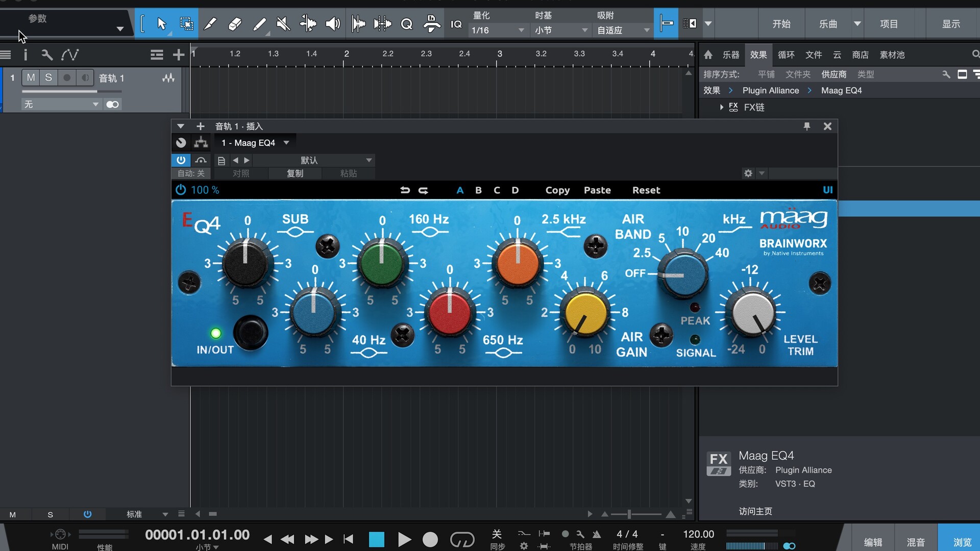The image size is (980, 551).
Task: Toggle the IN/OUT bypass button
Action: pyautogui.click(x=251, y=332)
